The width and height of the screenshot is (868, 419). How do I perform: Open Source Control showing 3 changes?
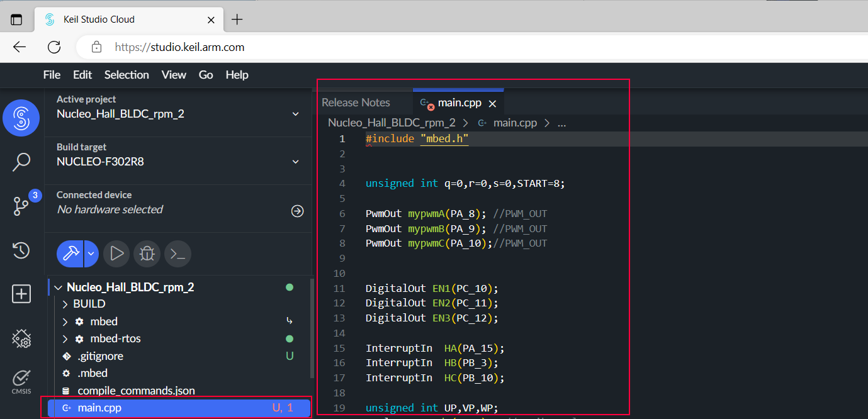(x=21, y=206)
